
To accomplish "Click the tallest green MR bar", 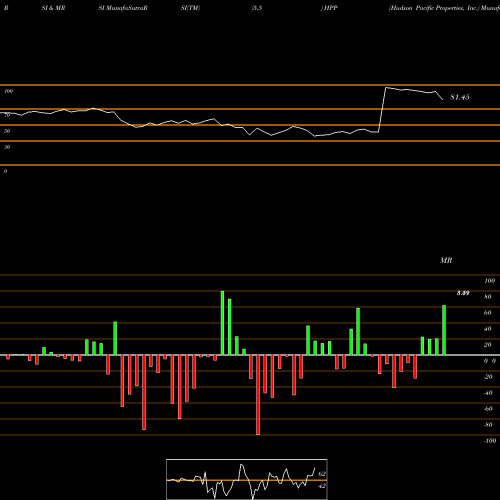I will click(x=222, y=323).
